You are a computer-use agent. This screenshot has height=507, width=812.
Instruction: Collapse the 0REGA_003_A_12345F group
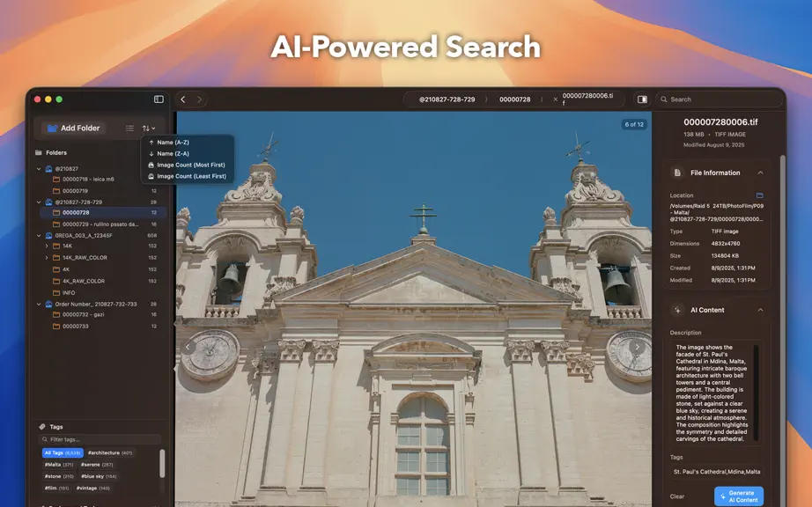point(39,235)
